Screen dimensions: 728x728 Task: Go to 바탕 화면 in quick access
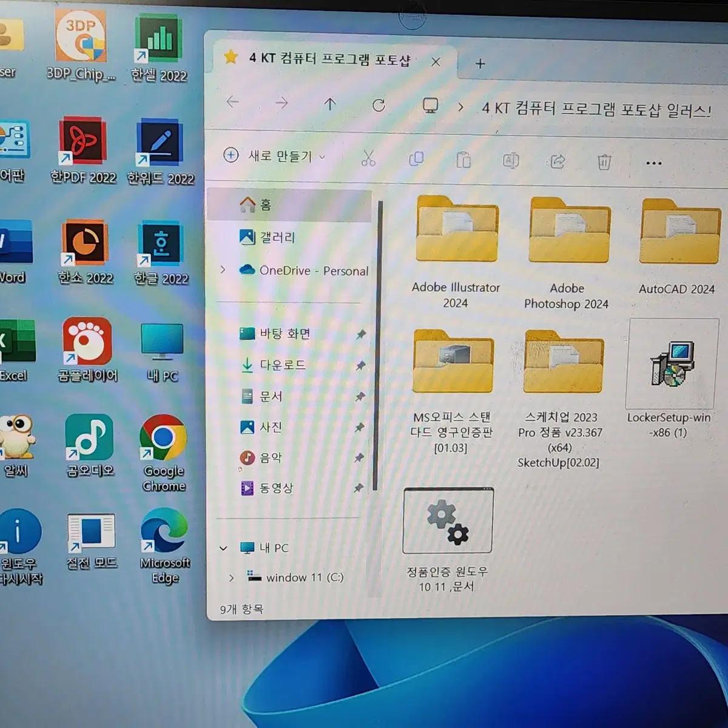point(275,334)
